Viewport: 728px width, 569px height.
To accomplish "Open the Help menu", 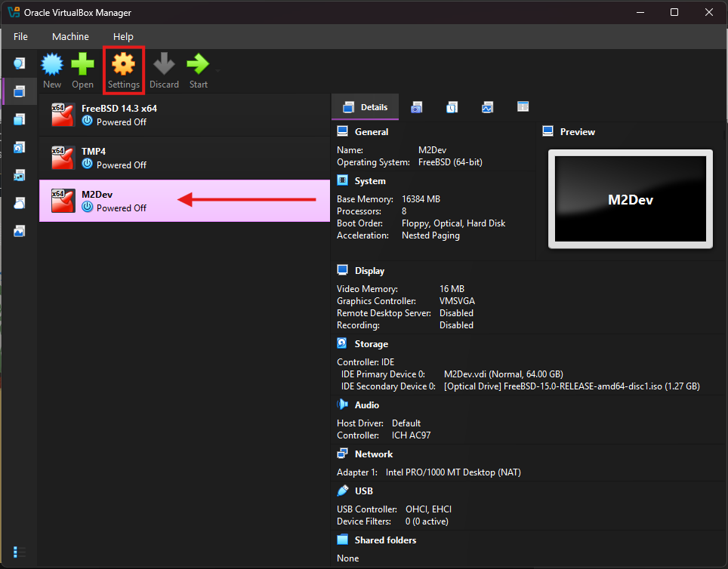I will click(x=123, y=36).
